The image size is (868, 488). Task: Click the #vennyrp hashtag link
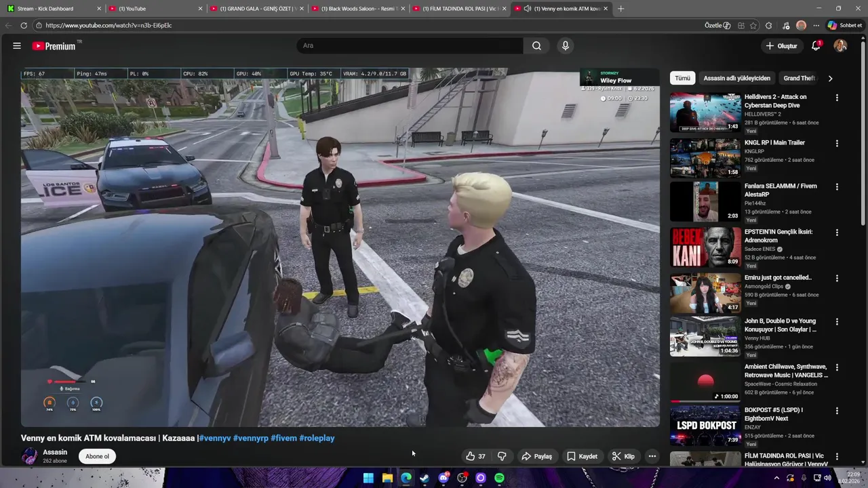tap(250, 438)
